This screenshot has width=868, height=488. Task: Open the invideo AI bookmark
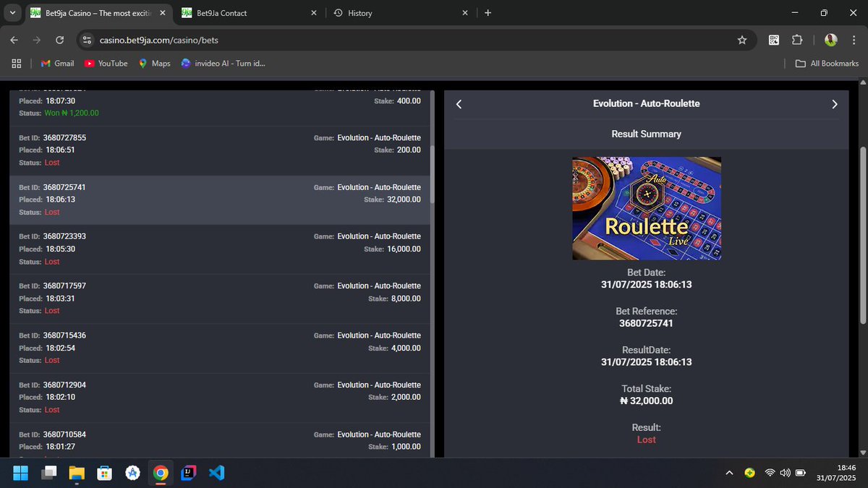tap(223, 64)
